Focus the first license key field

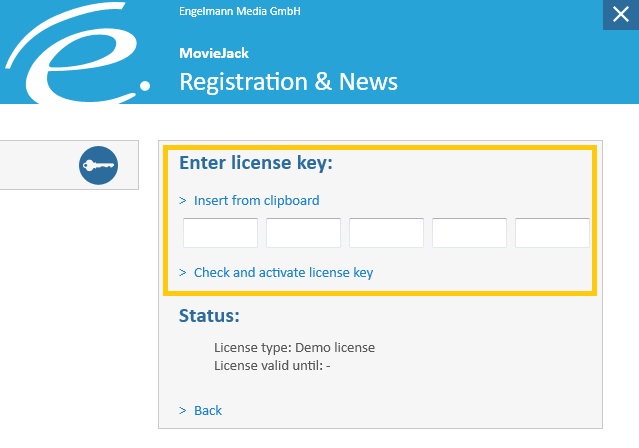[x=220, y=233]
